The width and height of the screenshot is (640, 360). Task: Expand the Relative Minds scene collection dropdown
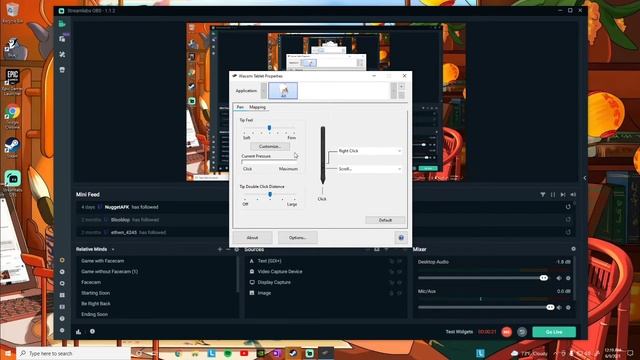113,249
